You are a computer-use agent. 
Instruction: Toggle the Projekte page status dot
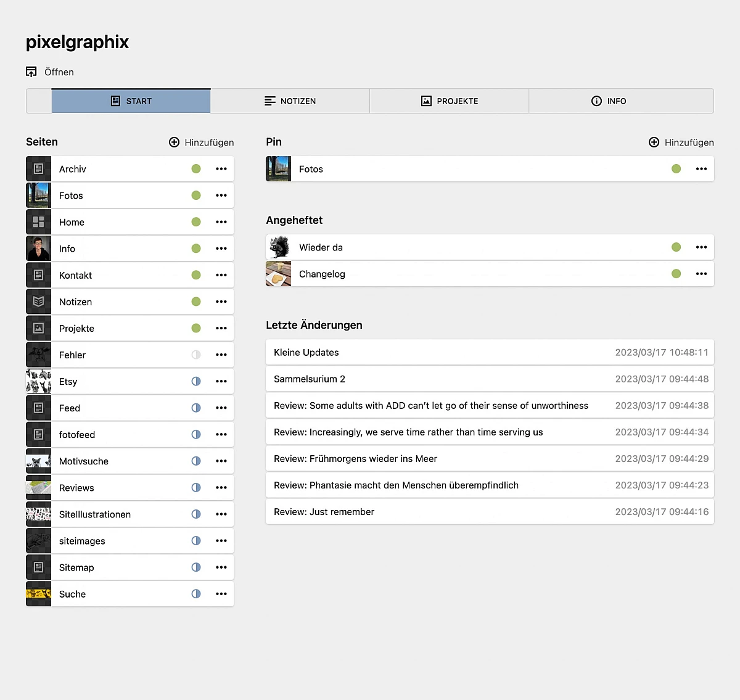point(196,328)
